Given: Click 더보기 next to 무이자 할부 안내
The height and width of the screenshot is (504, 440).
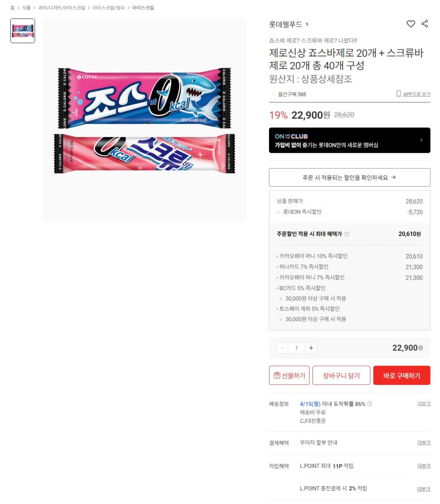Looking at the screenshot, I should pos(424,443).
